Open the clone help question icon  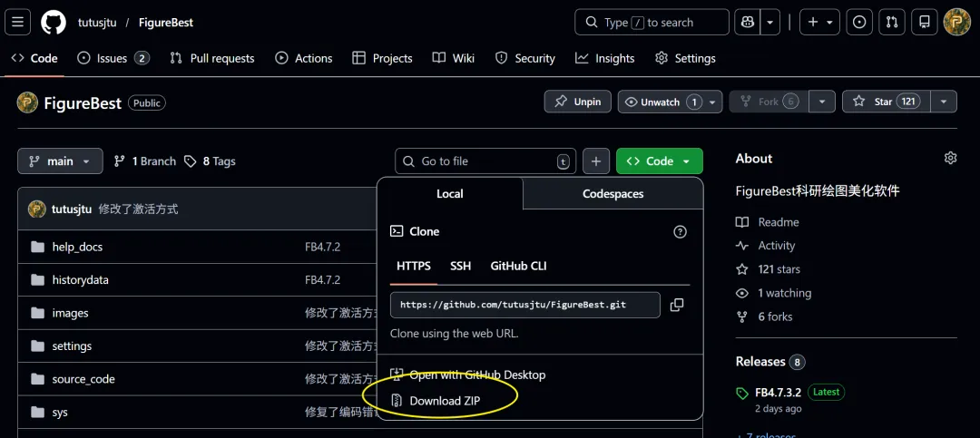coord(680,232)
